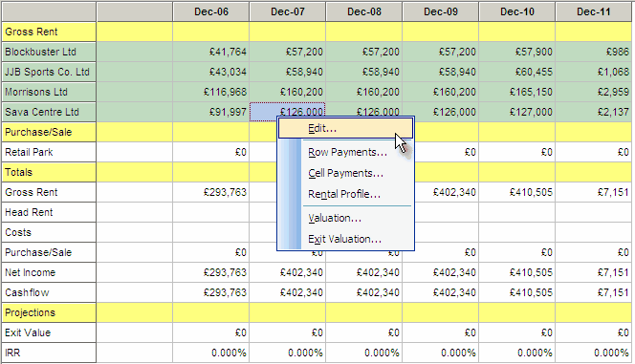Click the IRR row label

tap(49, 353)
